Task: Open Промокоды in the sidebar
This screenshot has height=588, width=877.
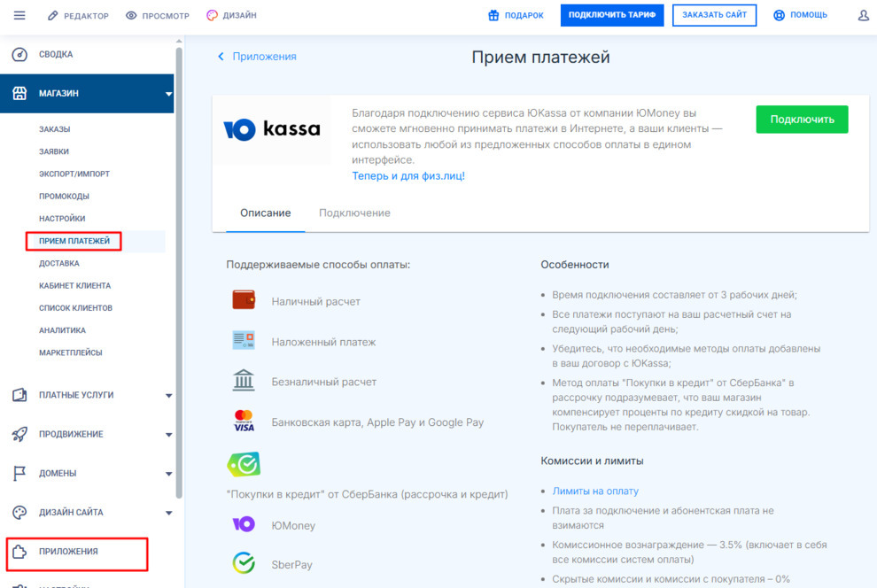Action: (64, 197)
